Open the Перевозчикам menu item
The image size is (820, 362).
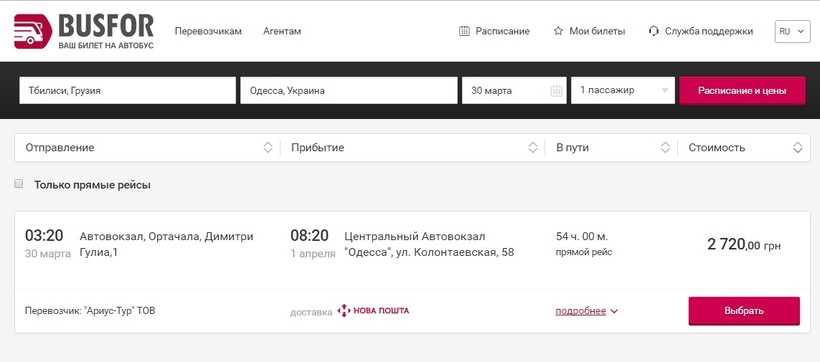[208, 31]
